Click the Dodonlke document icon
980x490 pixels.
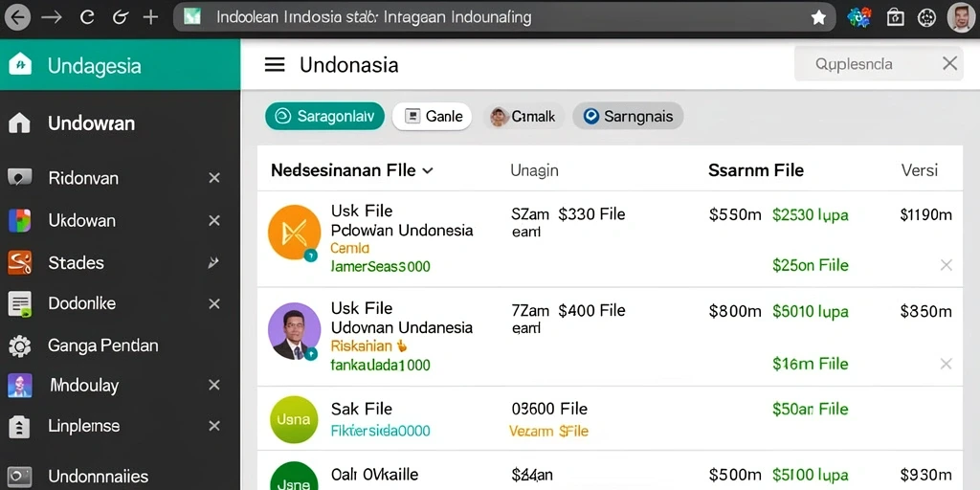19,303
